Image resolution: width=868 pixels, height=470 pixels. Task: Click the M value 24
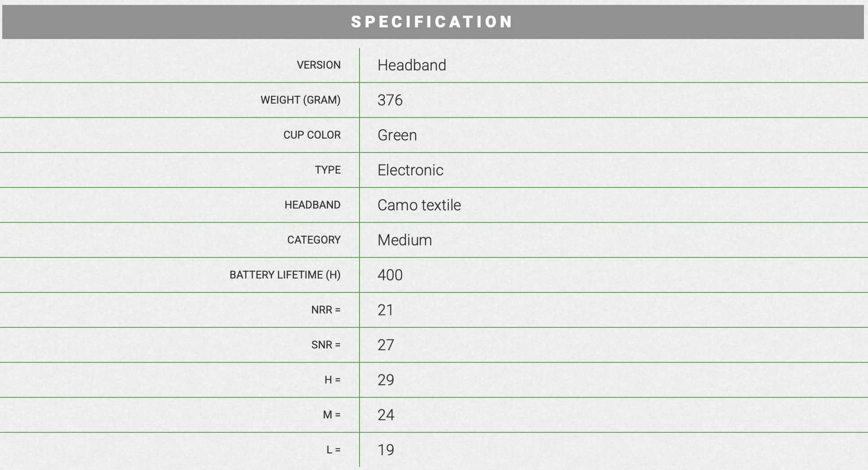[386, 415]
